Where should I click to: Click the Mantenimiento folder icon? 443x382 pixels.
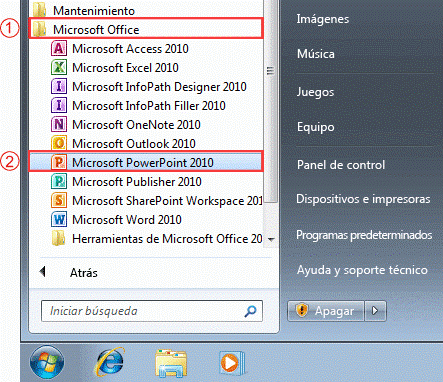[x=40, y=11]
